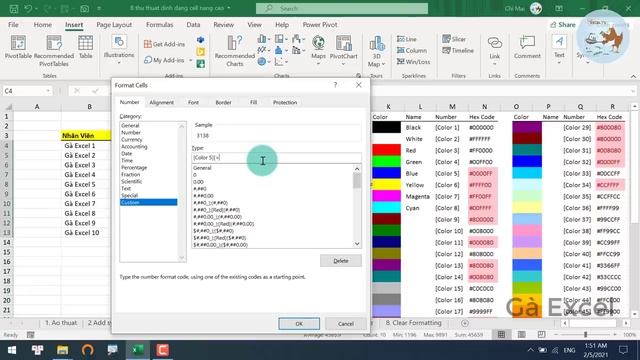Select the yellow color swatch in column K
640x360 pixels.
(386, 185)
